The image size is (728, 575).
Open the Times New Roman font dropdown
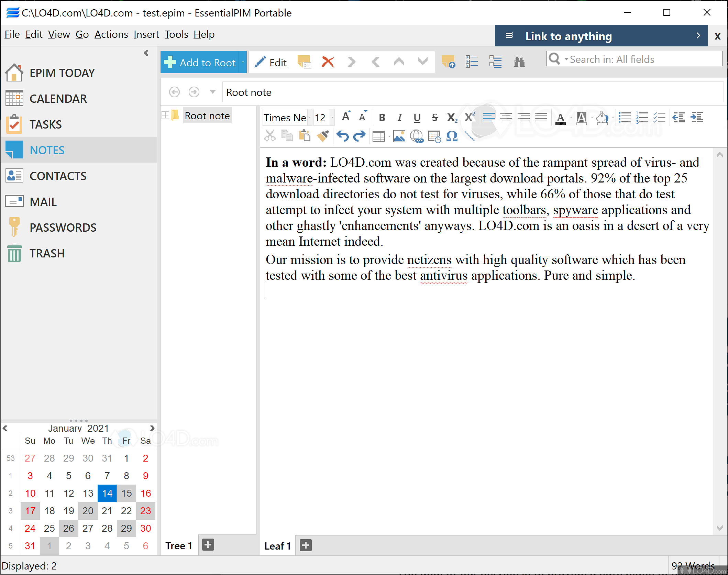click(x=309, y=117)
